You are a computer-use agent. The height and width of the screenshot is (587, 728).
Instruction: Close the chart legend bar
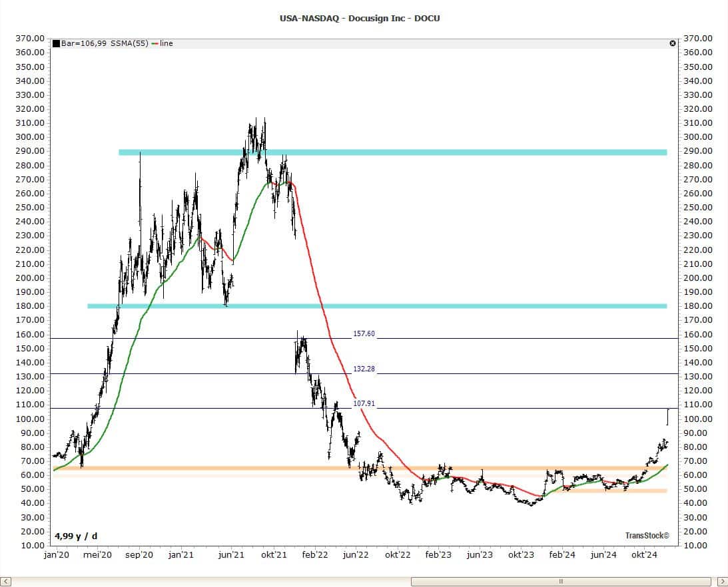coord(672,43)
